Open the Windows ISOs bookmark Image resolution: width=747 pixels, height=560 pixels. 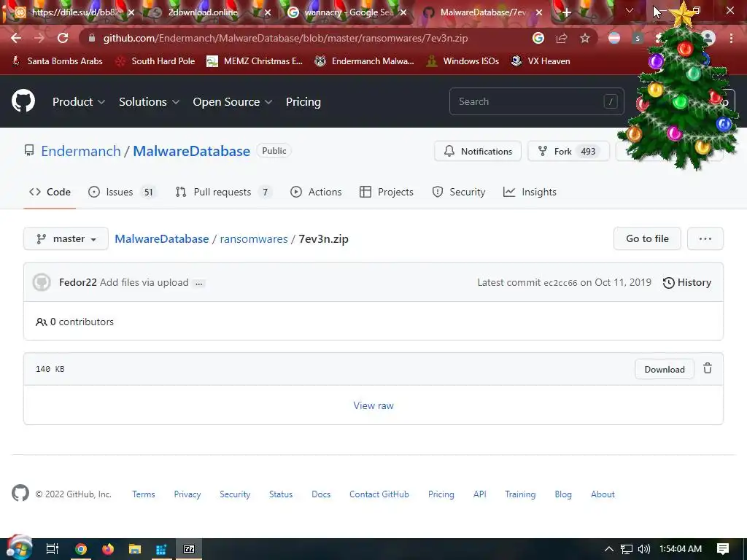point(462,61)
